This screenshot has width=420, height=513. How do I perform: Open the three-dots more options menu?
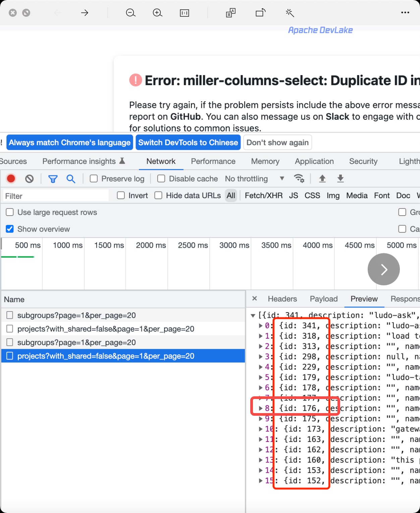pyautogui.click(x=405, y=13)
